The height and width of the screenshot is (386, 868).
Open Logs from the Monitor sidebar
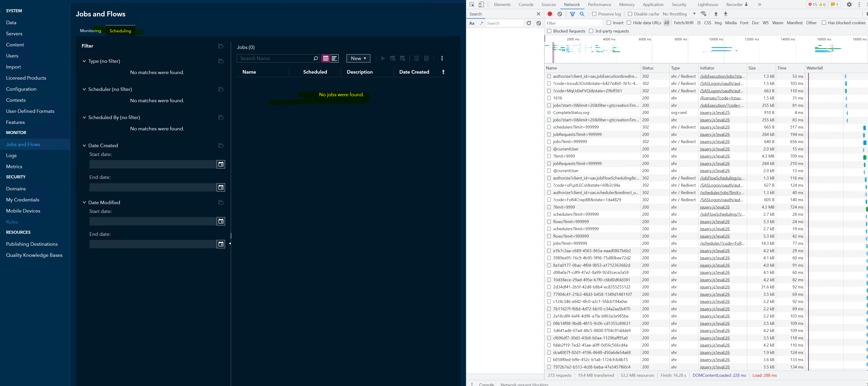[x=11, y=155]
